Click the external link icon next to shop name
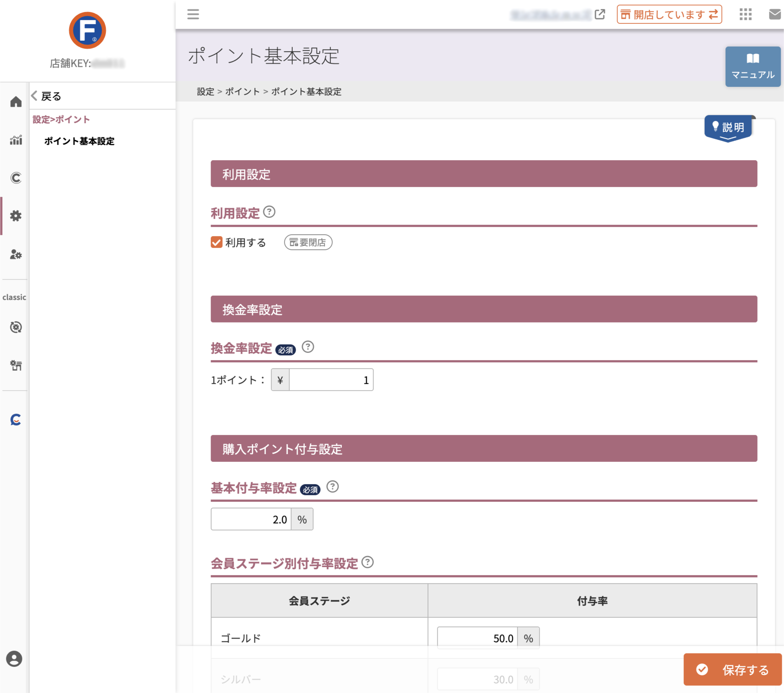 coord(599,15)
